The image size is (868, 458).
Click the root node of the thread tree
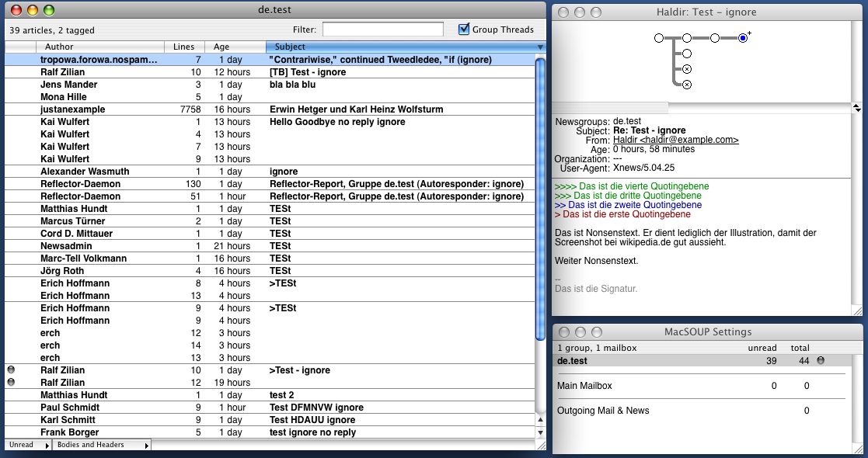click(659, 37)
